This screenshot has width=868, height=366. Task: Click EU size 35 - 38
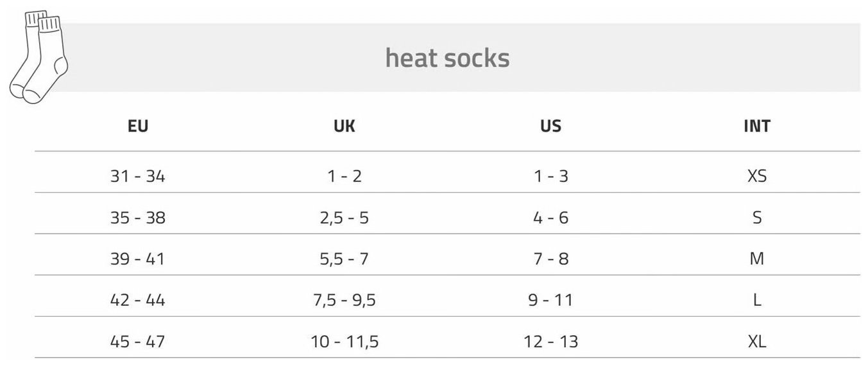(138, 218)
